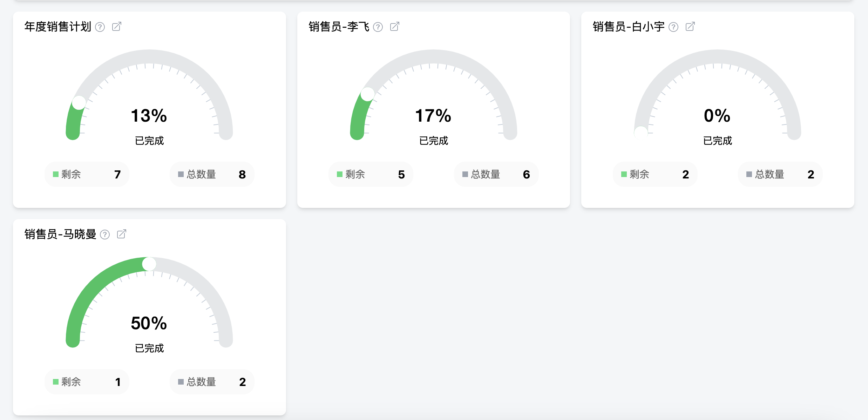Click the 销售员-马晓曼 card title
The image size is (868, 420).
point(60,234)
